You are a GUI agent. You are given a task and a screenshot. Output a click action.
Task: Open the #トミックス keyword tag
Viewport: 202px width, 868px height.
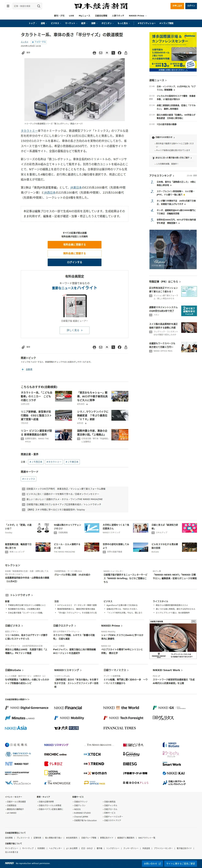pyautogui.click(x=29, y=479)
